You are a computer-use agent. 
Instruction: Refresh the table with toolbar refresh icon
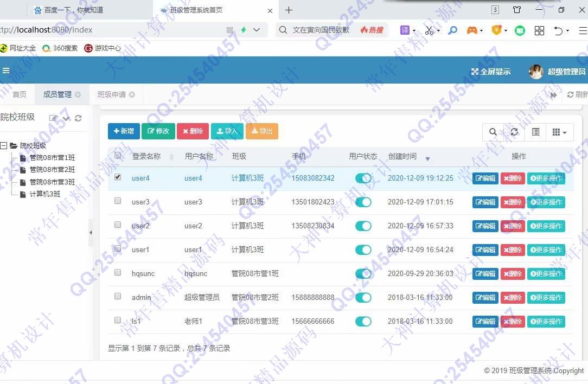pos(514,132)
